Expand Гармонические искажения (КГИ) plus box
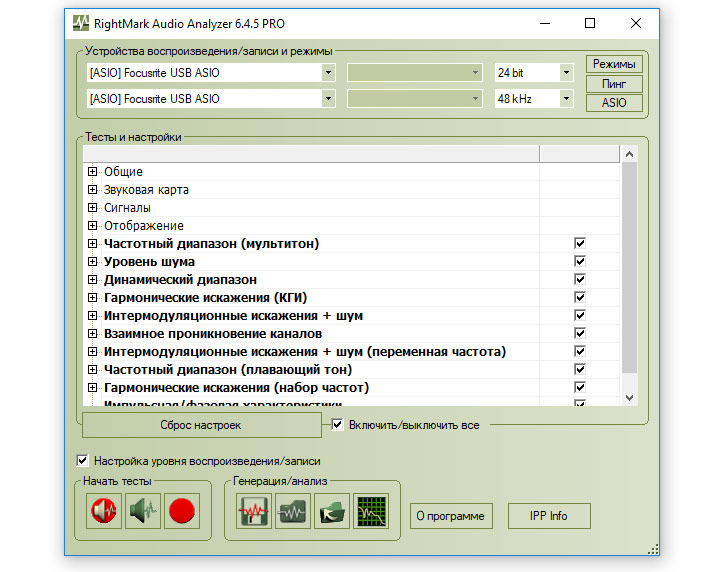 pos(93,297)
